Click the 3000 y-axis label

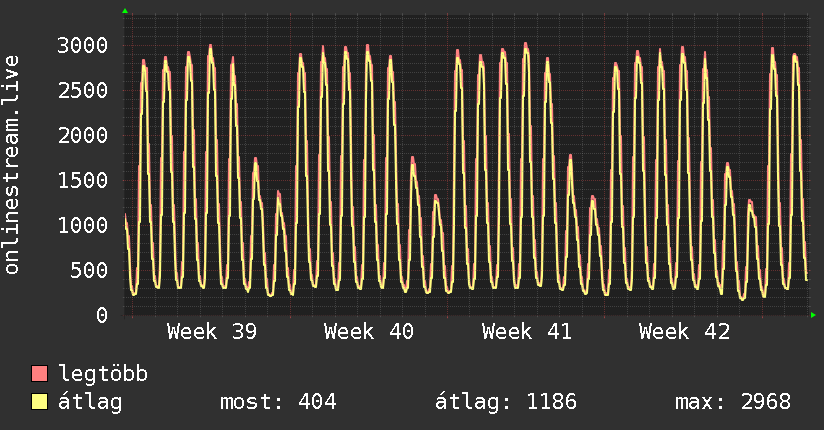tap(83, 45)
